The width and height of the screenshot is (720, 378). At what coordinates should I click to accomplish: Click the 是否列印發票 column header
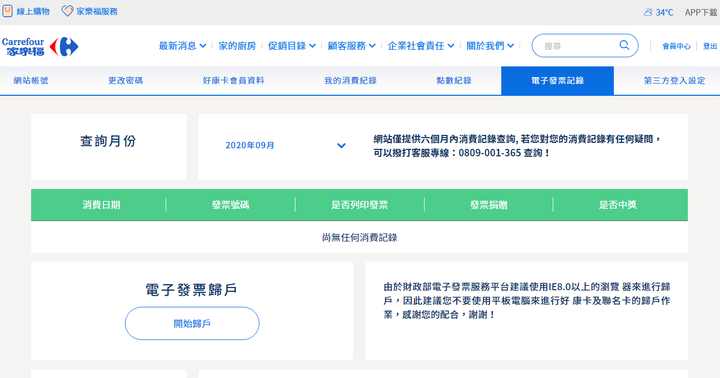point(360,205)
